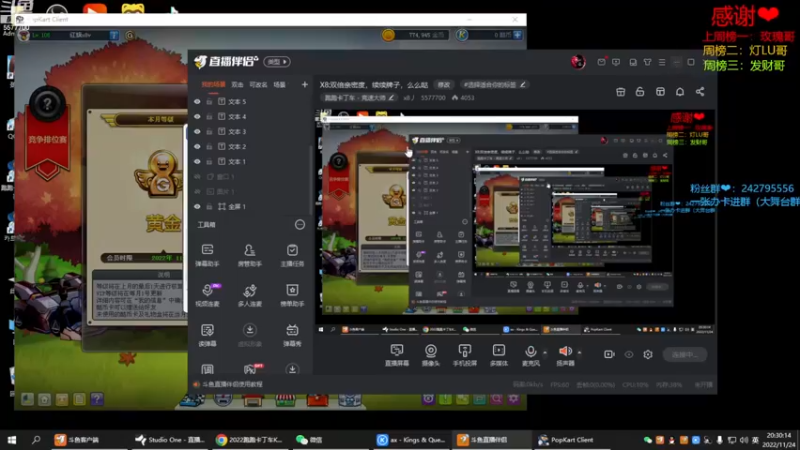Open the mail message icon in title bar
Screen dimensions: 800x450
click(x=602, y=62)
